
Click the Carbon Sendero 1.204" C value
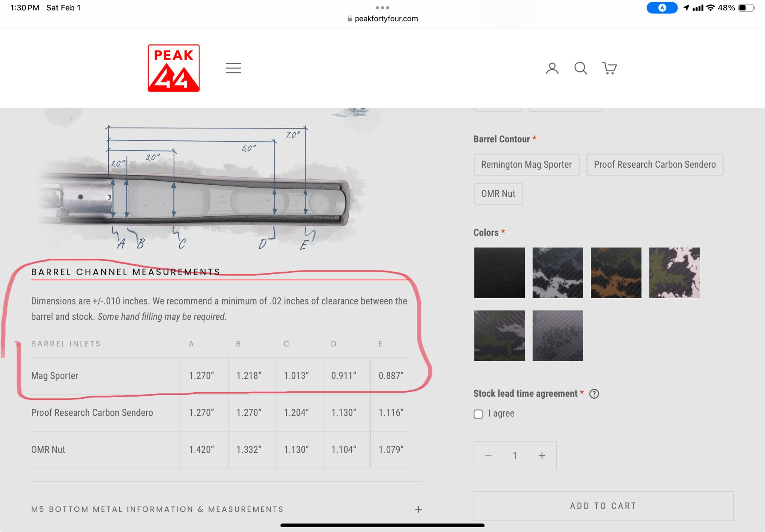[296, 412]
